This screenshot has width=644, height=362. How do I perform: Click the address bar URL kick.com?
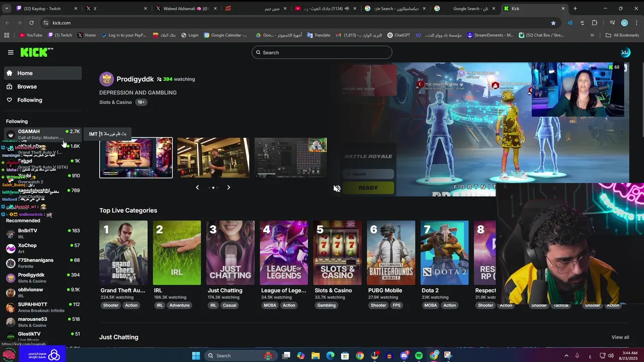(x=61, y=23)
